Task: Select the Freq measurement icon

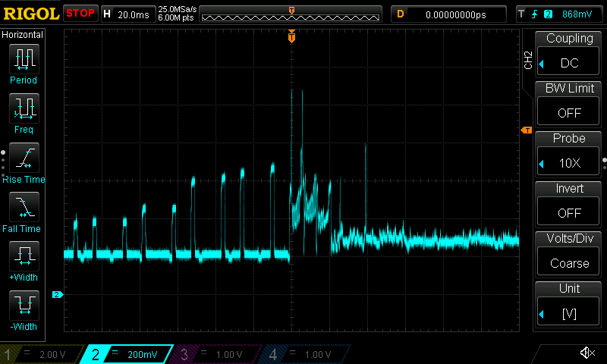Action: tap(24, 108)
